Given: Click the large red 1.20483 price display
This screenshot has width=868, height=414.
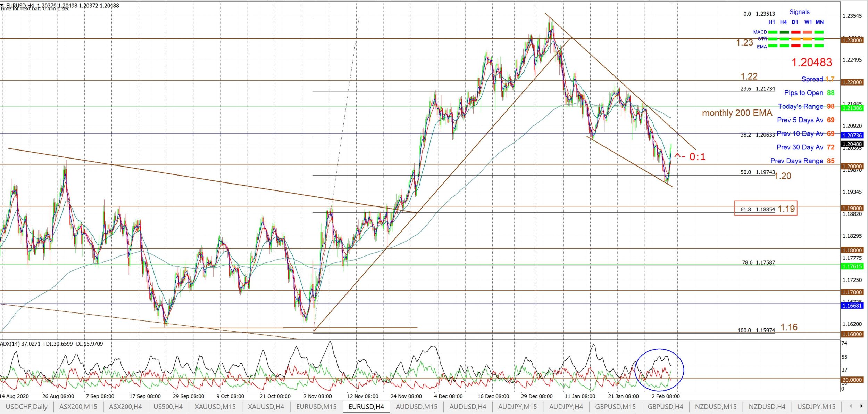Looking at the screenshot, I should [812, 63].
